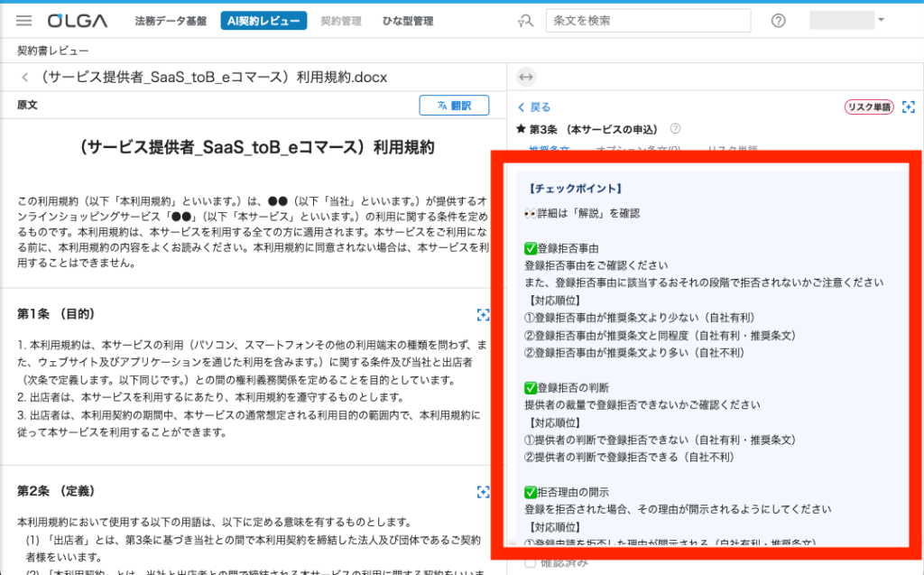
Task: Expand the user account dropdown arrow
Action: (881, 20)
